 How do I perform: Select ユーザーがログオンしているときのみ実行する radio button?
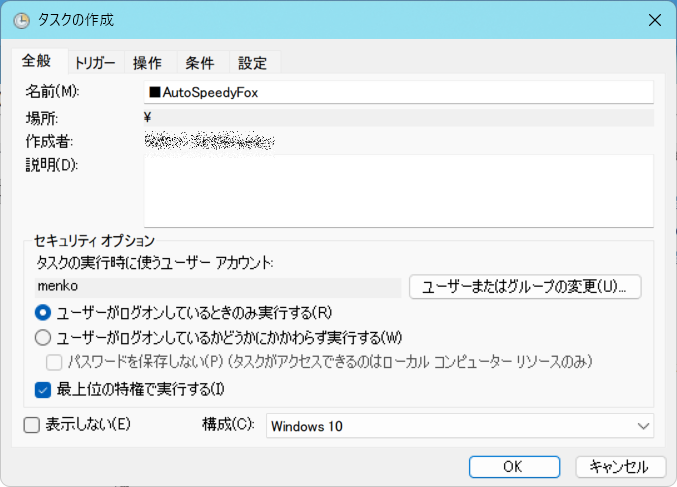(43, 313)
